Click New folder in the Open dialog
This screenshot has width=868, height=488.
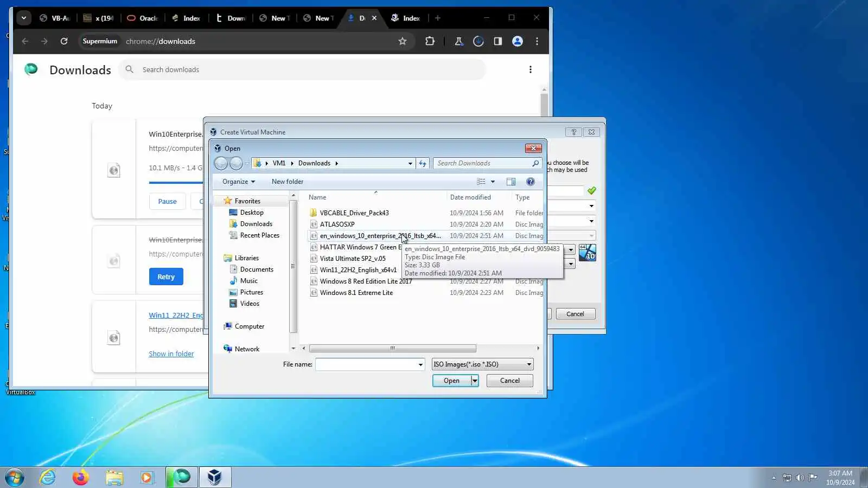[x=288, y=182]
